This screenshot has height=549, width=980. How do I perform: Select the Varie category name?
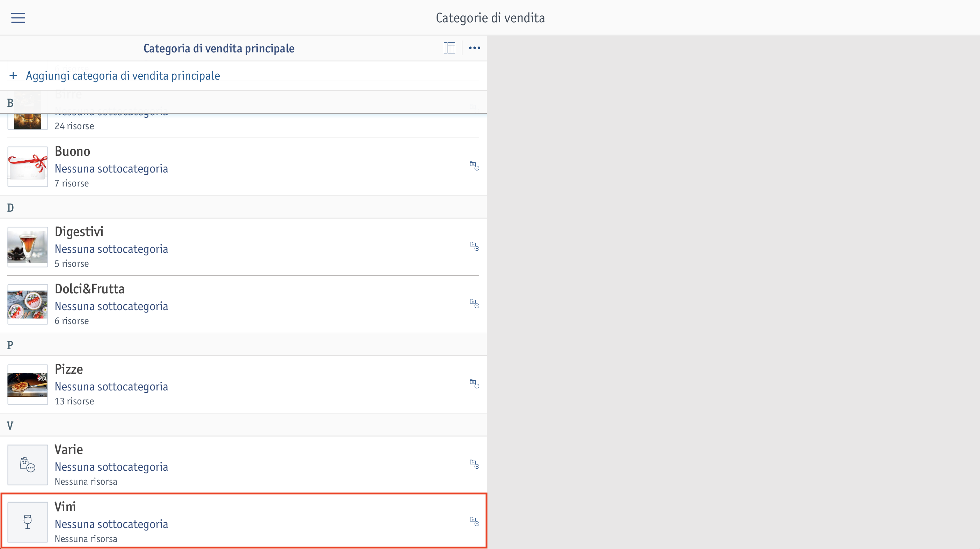(69, 450)
